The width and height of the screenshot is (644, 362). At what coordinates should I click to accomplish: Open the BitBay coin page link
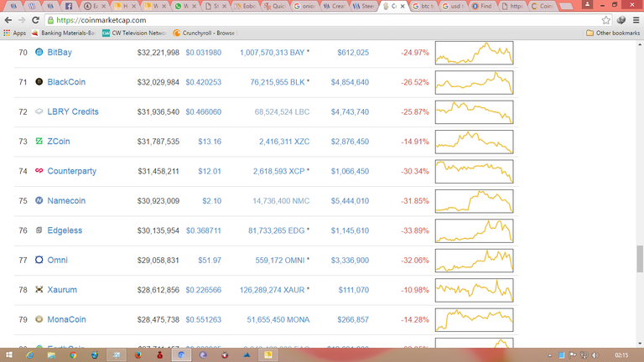click(x=60, y=52)
